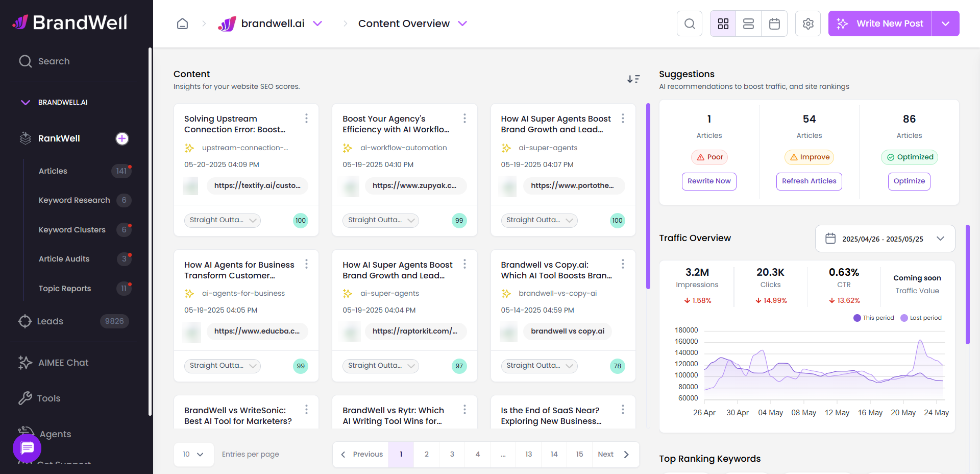Screen dimensions: 980x474
Task: Open Write New Post dropdown arrow
Action: click(x=945, y=23)
